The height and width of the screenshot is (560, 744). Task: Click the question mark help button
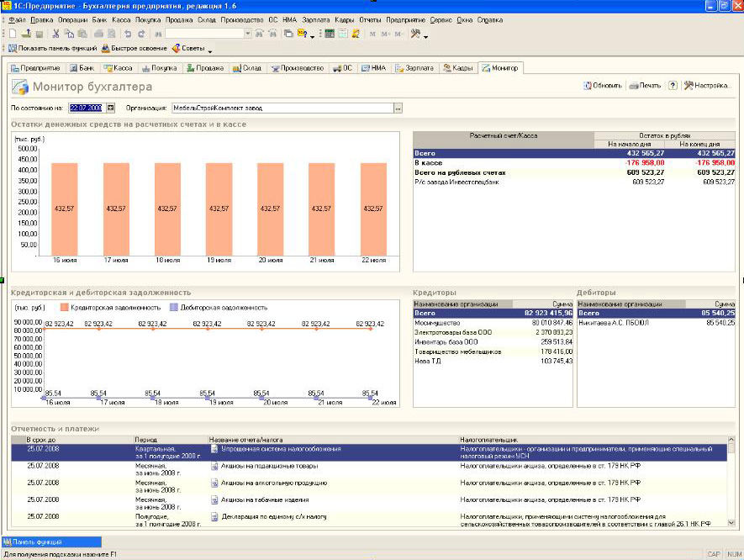tap(673, 86)
